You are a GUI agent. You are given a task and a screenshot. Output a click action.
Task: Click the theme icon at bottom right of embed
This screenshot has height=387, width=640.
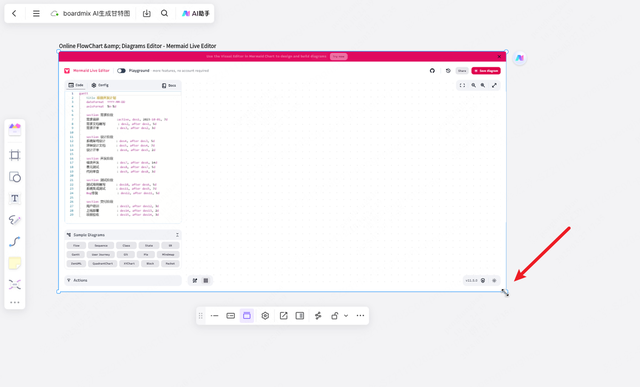coord(494,280)
